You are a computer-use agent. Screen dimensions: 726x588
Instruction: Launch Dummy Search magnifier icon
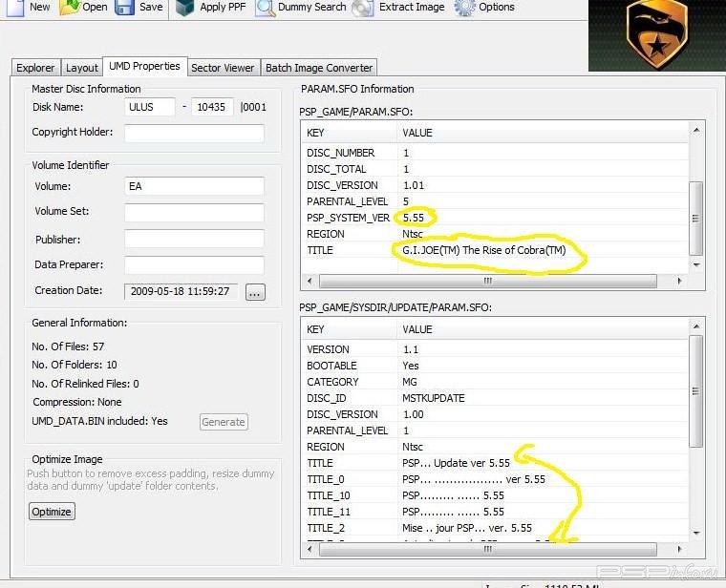[x=266, y=7]
